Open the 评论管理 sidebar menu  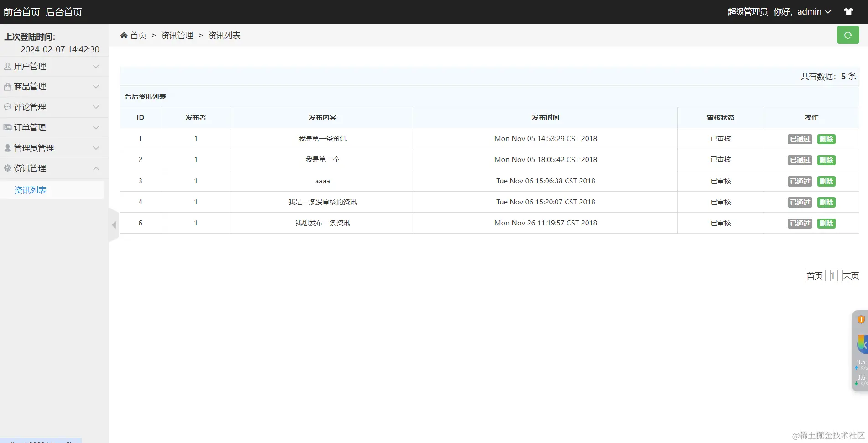[x=54, y=107]
